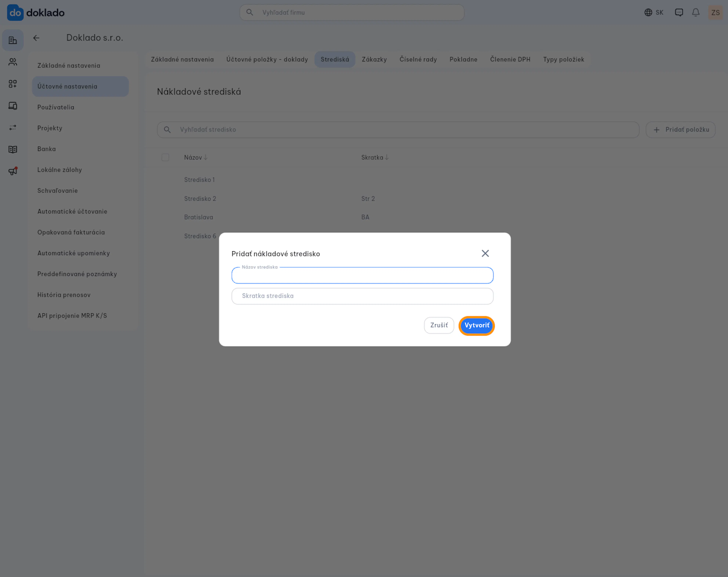Viewport: 728px width, 577px height.
Task: Open the Členenie DPH tab
Action: coord(510,59)
